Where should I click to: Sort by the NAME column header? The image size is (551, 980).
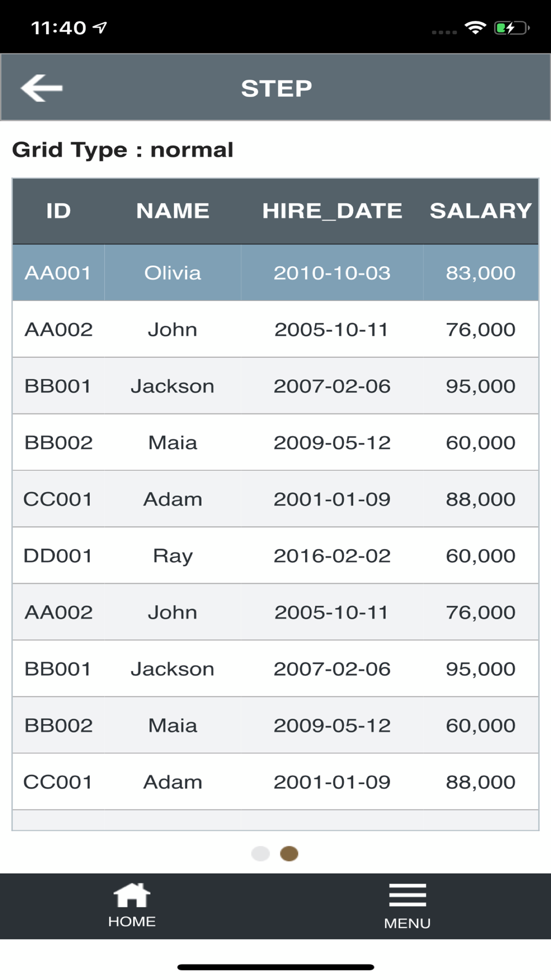click(x=172, y=211)
